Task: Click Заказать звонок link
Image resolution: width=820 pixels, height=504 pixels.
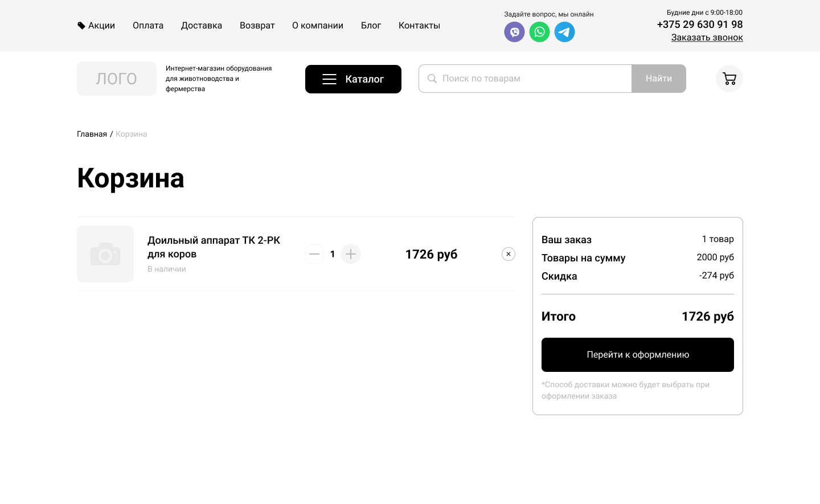Action: pos(707,38)
